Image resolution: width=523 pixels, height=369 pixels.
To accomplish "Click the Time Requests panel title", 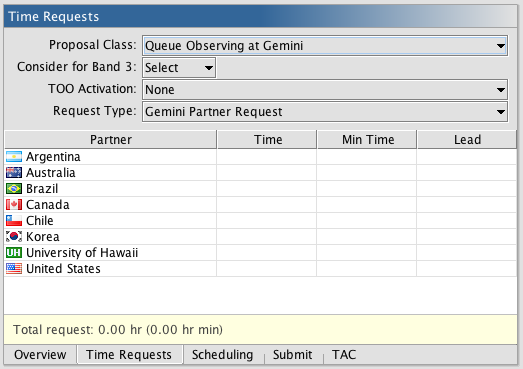I will 53,16.
